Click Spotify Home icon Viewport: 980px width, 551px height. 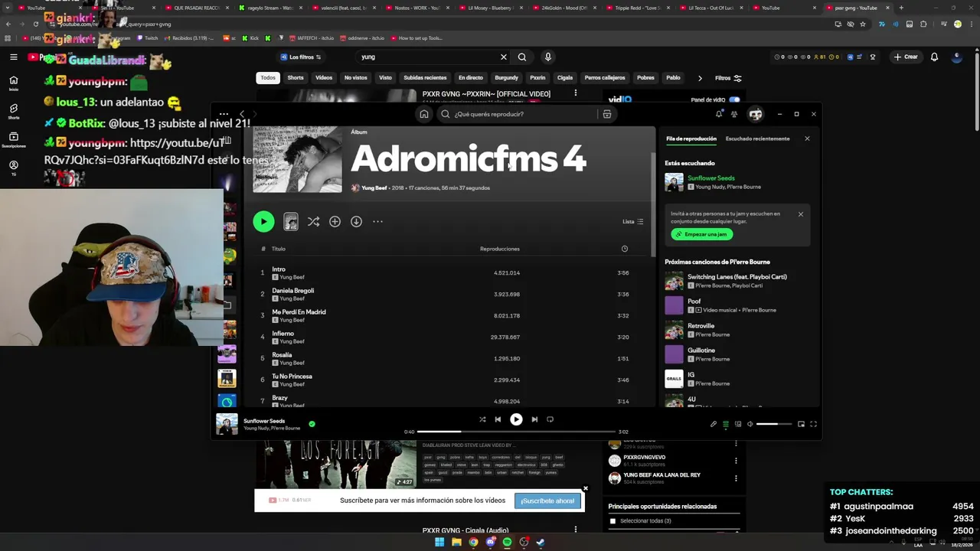click(x=423, y=114)
